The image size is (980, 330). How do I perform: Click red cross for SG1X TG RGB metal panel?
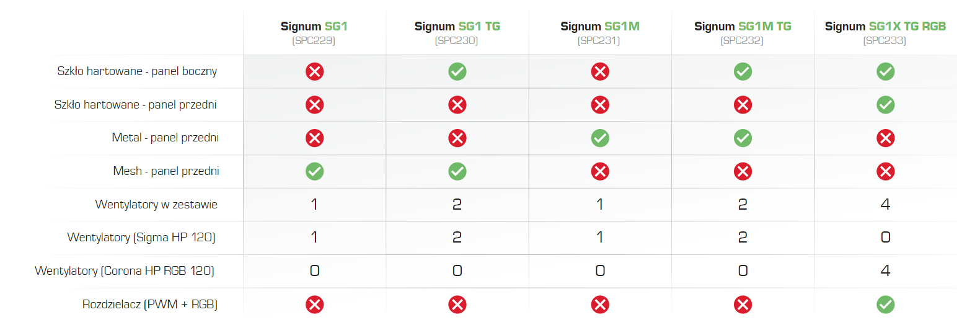885,138
